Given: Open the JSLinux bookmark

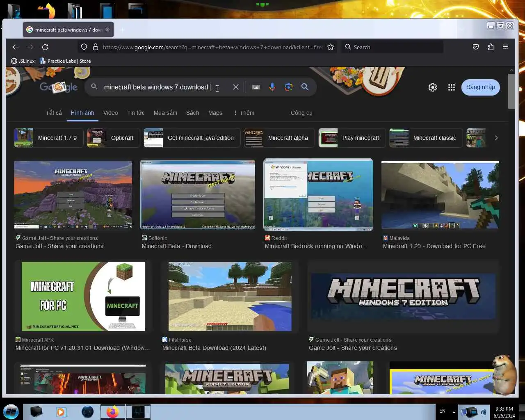Looking at the screenshot, I should click(x=23, y=61).
